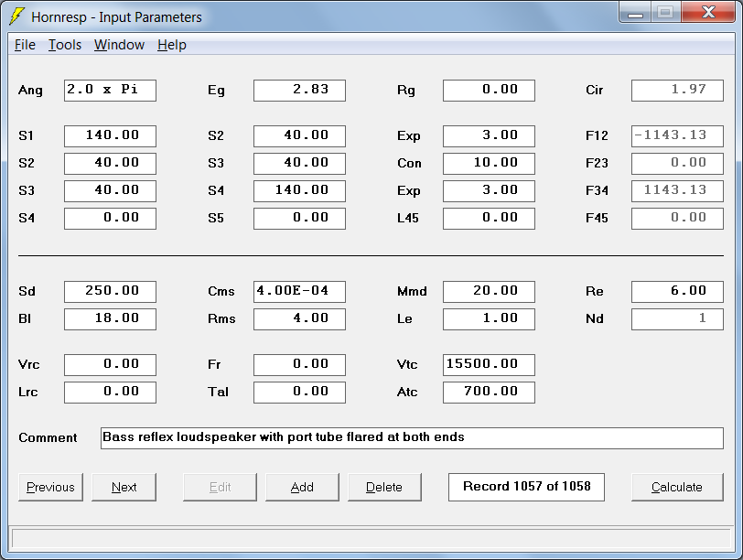Select the Rg input field
This screenshot has height=560, width=743.
(489, 91)
